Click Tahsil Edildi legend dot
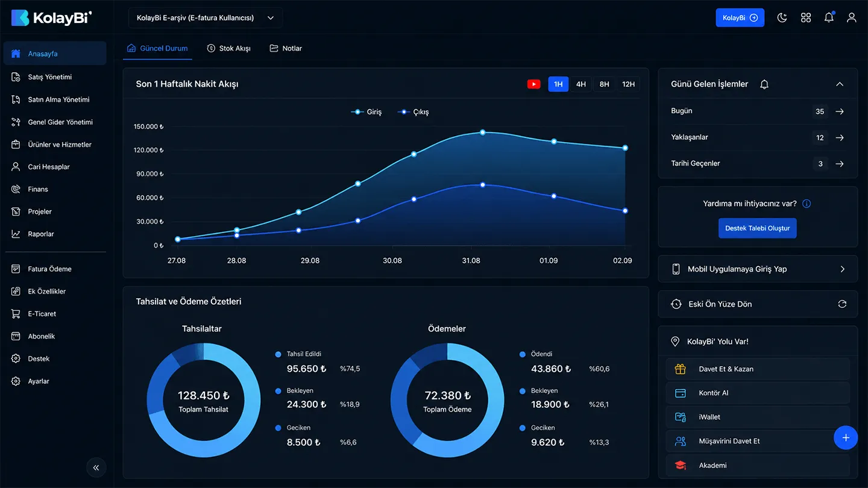Image resolution: width=868 pixels, height=488 pixels. [x=278, y=354]
